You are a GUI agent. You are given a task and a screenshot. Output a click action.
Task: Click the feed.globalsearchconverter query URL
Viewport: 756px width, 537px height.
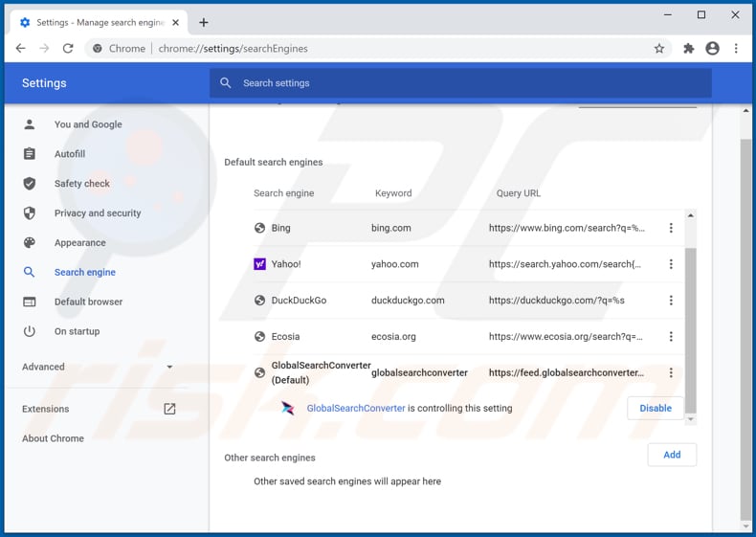(x=566, y=372)
